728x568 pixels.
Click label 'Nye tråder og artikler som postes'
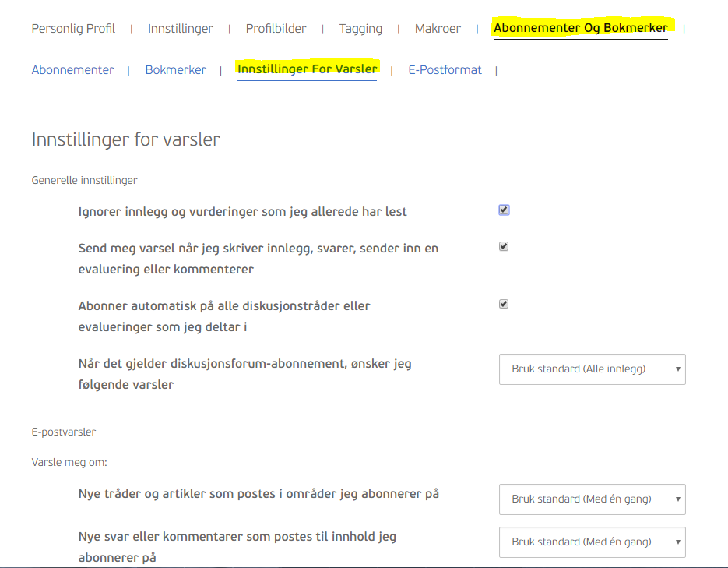click(x=258, y=494)
